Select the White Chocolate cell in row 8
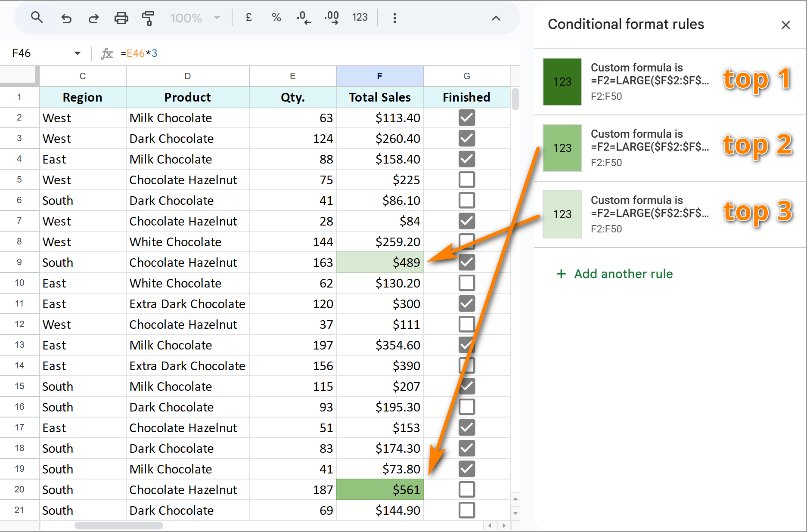 (188, 241)
